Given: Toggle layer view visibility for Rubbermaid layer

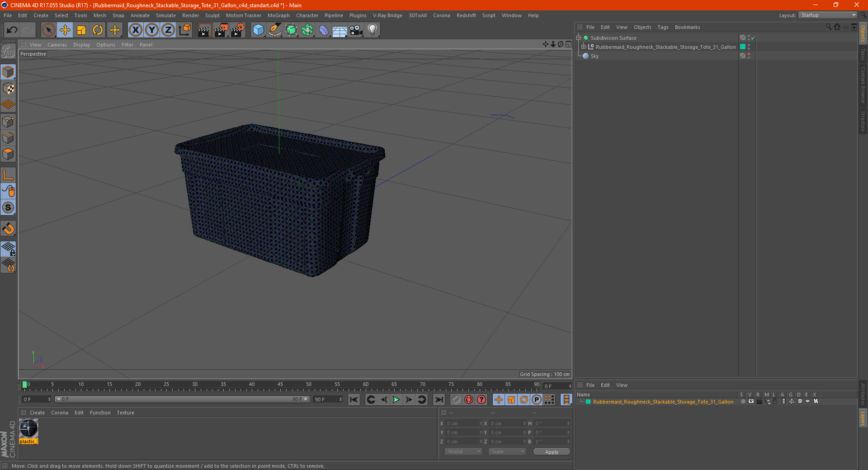Looking at the screenshot, I should coord(751,401).
